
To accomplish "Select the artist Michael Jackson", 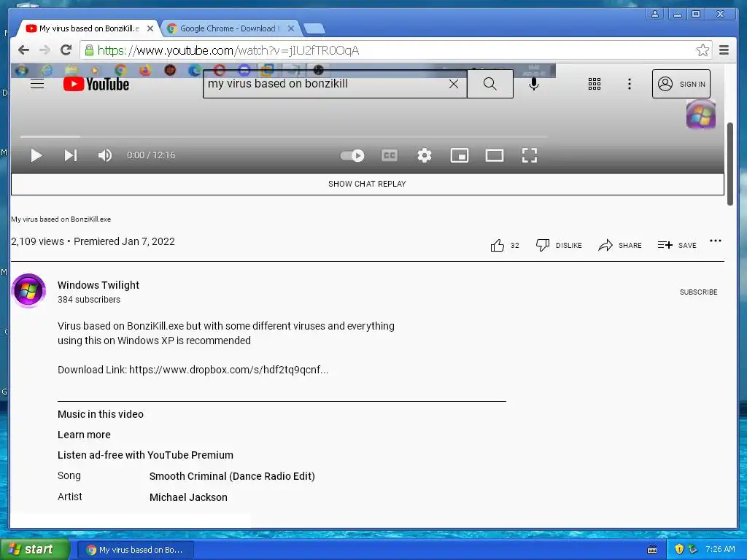I will click(188, 497).
